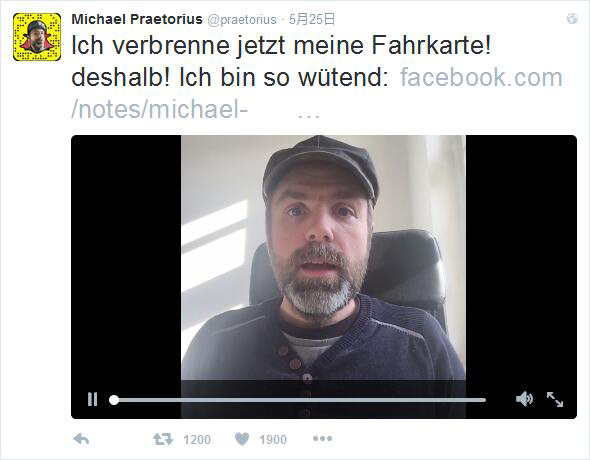View the 1200 retweets count
The width and height of the screenshot is (590, 460).
pyautogui.click(x=197, y=439)
